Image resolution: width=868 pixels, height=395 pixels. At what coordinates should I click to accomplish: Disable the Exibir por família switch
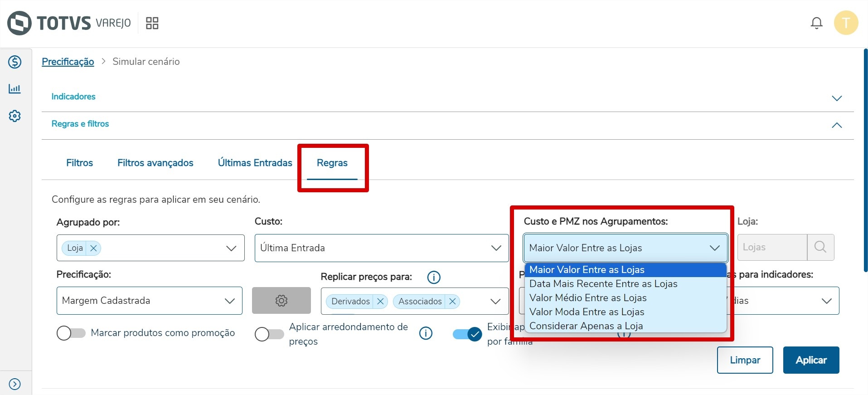pyautogui.click(x=467, y=334)
